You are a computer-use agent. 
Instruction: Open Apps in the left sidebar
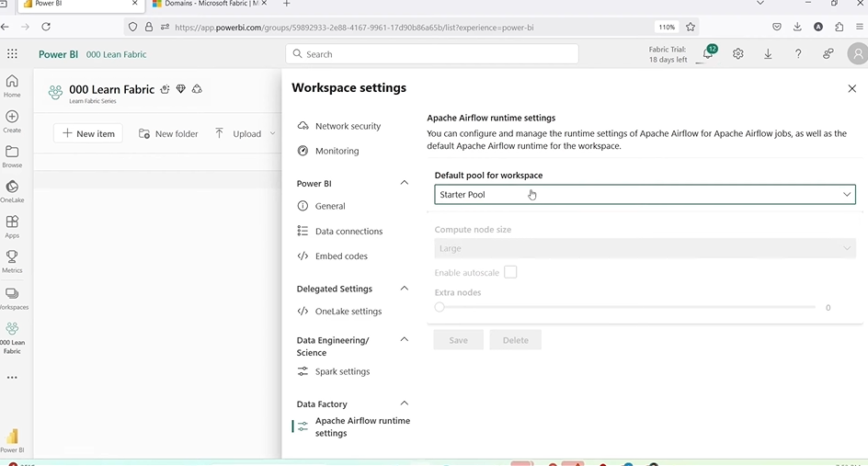point(12,227)
